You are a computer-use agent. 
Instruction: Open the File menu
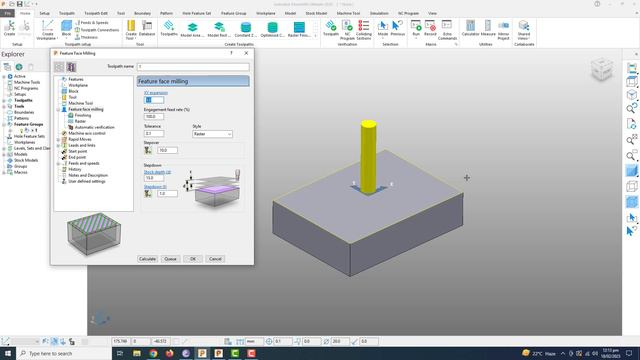pos(7,13)
